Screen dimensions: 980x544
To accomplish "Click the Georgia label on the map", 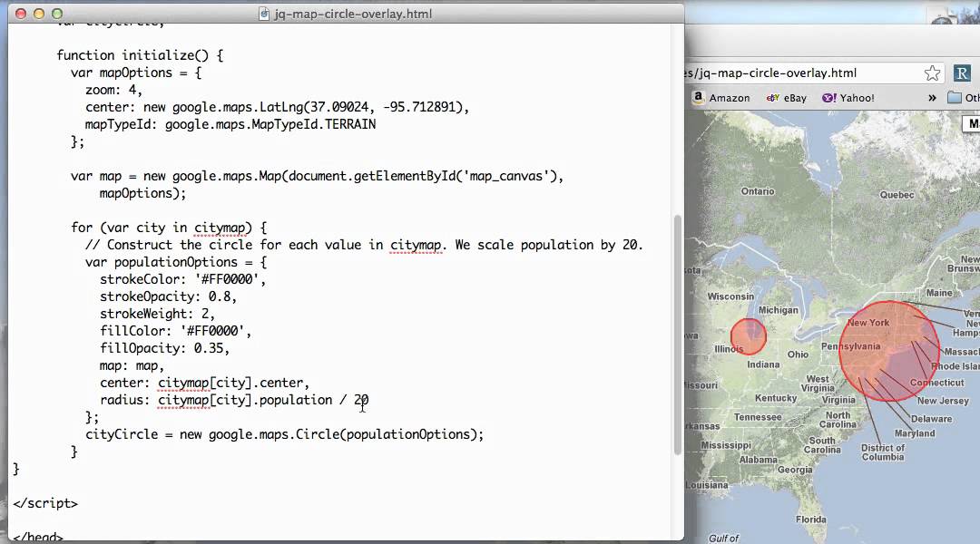I will click(795, 470).
